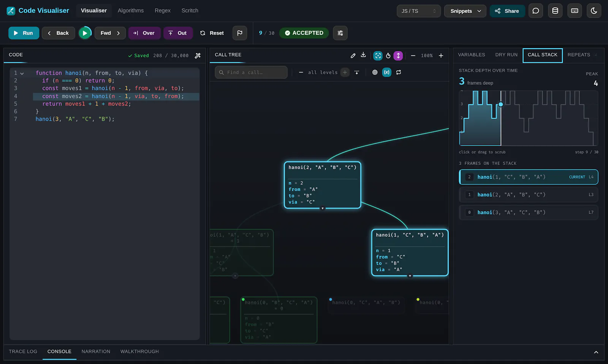This screenshot has width=608, height=364.
Task: Collapse the code fold arrow on line 1
Action: point(22,73)
